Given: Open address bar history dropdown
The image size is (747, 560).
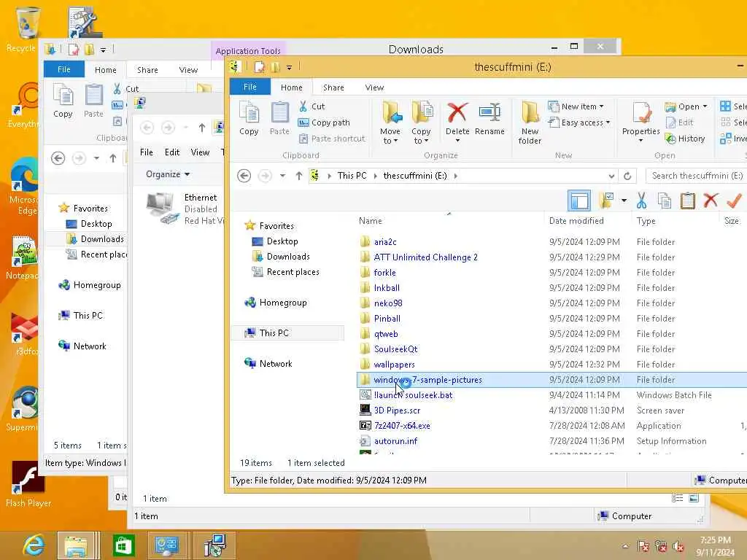Looking at the screenshot, I should point(611,176).
